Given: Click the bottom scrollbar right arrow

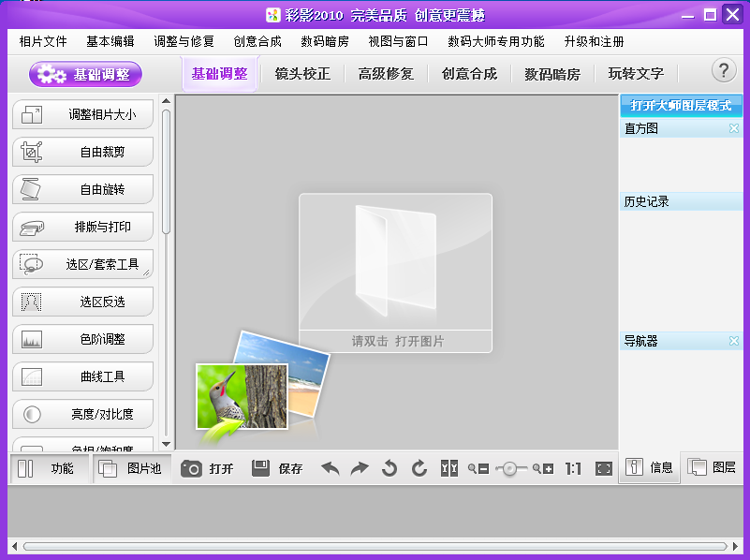Looking at the screenshot, I should click(735, 546).
